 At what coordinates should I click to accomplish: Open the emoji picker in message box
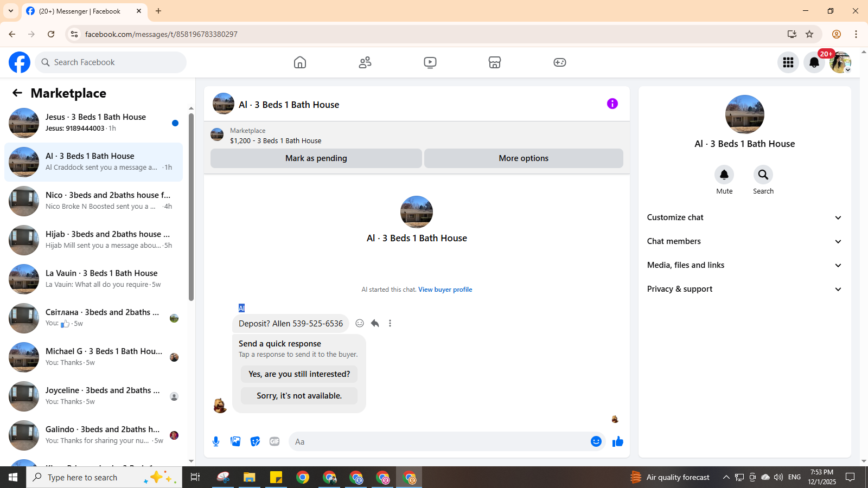pyautogui.click(x=596, y=441)
